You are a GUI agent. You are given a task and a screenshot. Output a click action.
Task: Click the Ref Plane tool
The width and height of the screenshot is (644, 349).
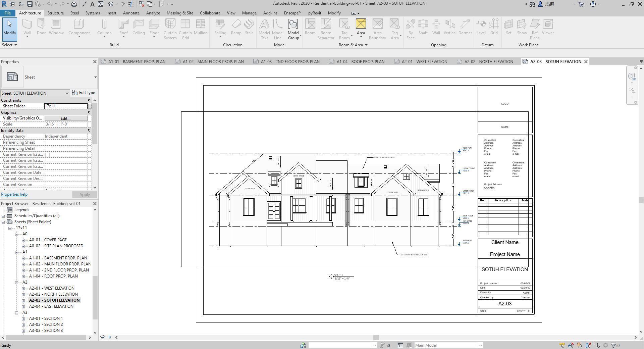[535, 29]
